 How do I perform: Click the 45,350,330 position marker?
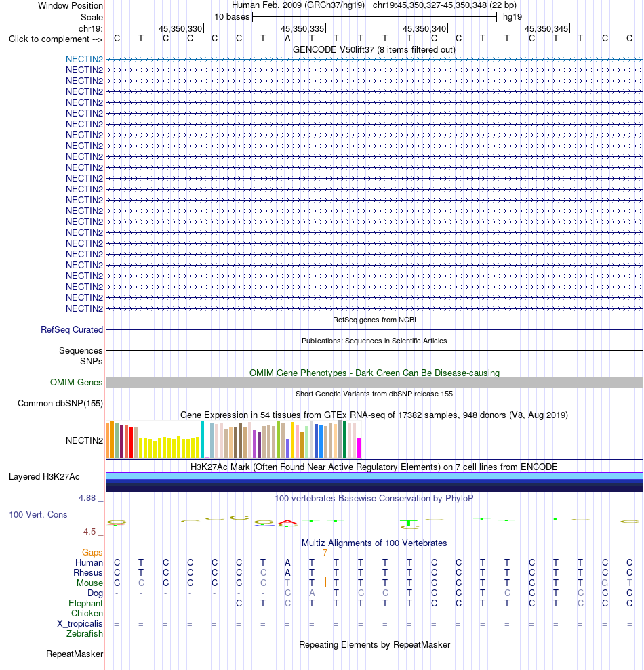click(180, 28)
